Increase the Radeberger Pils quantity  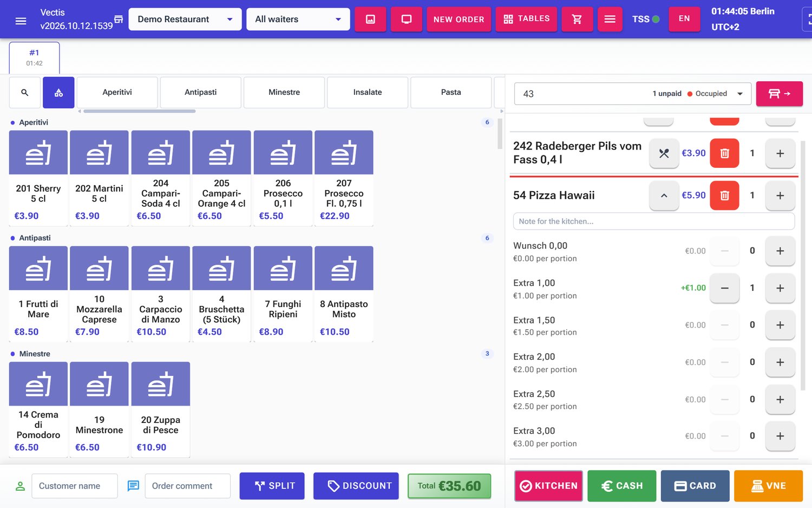click(x=780, y=153)
